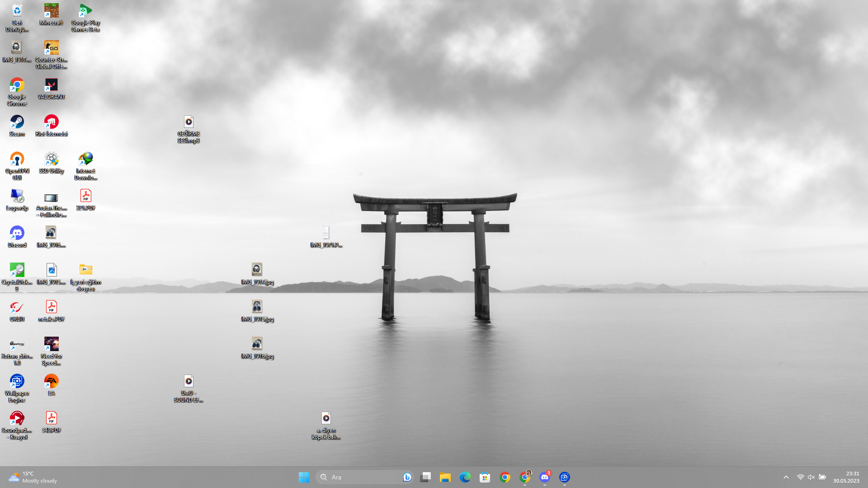The height and width of the screenshot is (488, 868).
Task: Select the Minecraft desktop shortcut
Action: 51,11
